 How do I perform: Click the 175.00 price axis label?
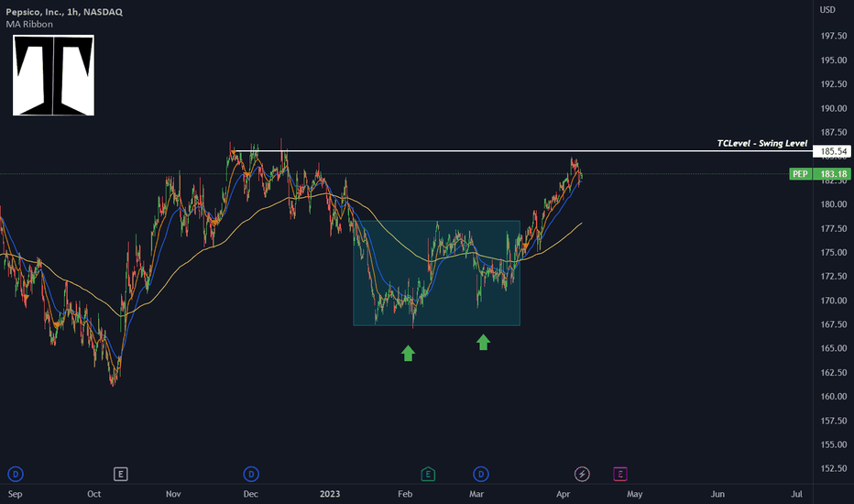834,252
